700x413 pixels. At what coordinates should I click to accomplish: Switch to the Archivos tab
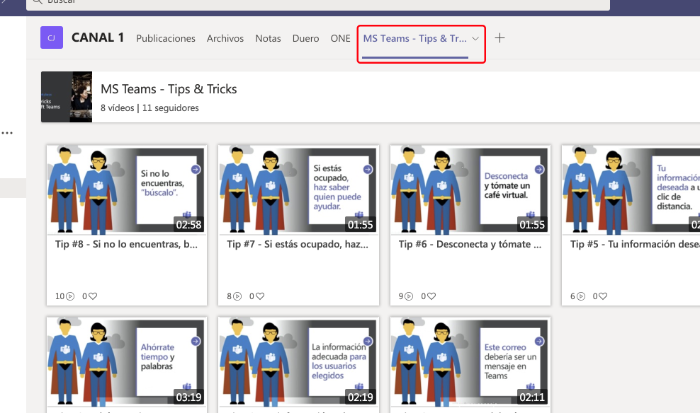coord(225,38)
